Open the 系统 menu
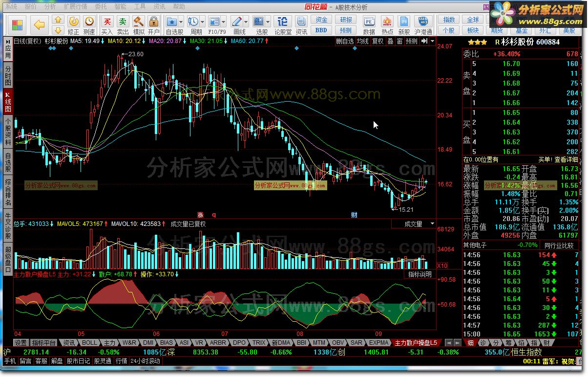588x377 pixels. tap(11, 7)
